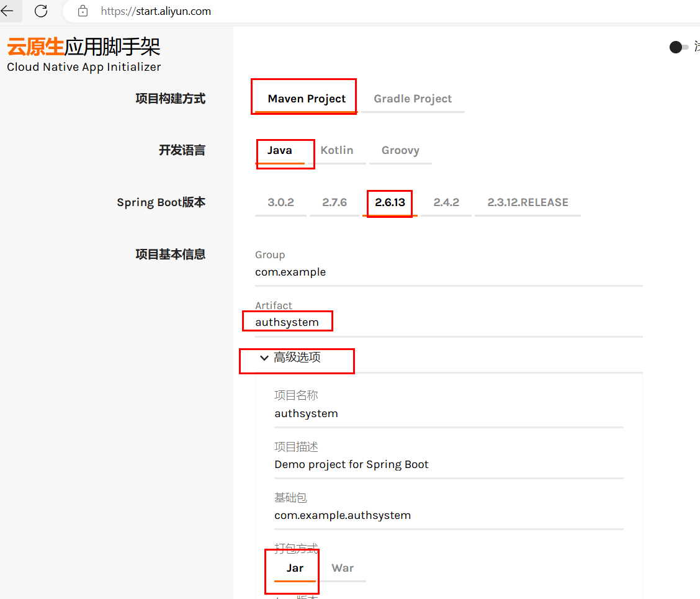Click the 项目构建方式 label
Image resolution: width=700 pixels, height=599 pixels.
[x=171, y=99]
